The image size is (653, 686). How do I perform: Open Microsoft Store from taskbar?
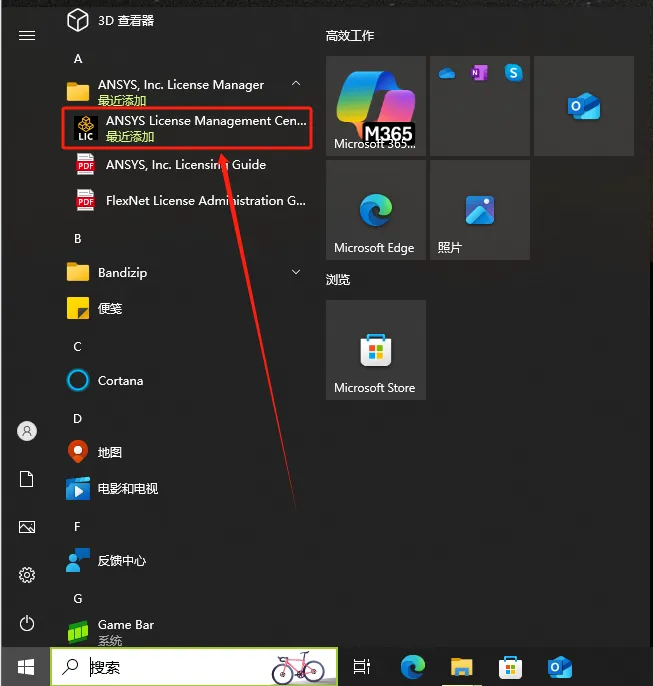pyautogui.click(x=510, y=668)
